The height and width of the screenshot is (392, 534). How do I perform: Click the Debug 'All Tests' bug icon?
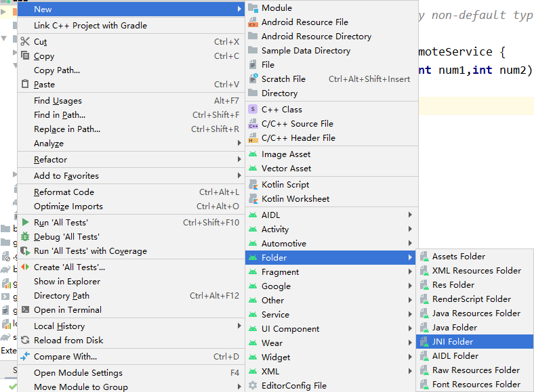click(25, 236)
